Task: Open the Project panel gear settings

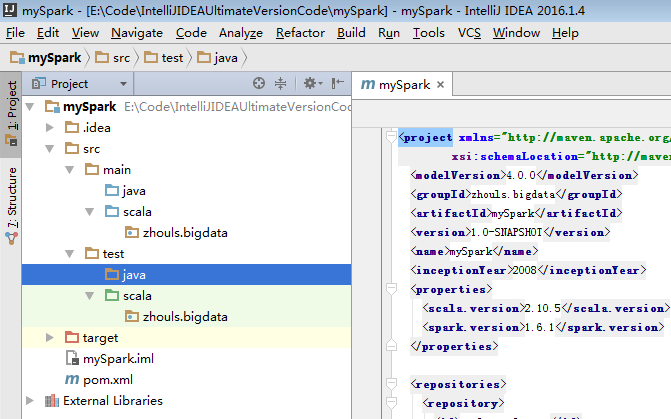Action: coord(312,83)
